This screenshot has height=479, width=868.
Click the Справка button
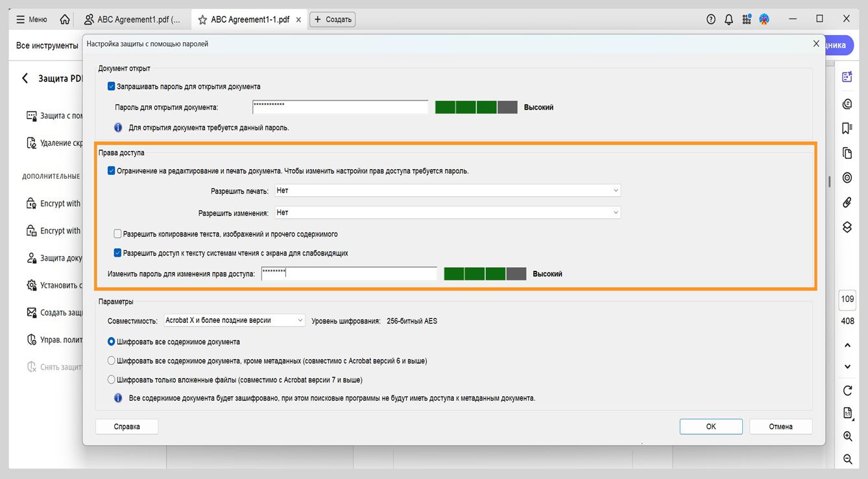tap(127, 426)
